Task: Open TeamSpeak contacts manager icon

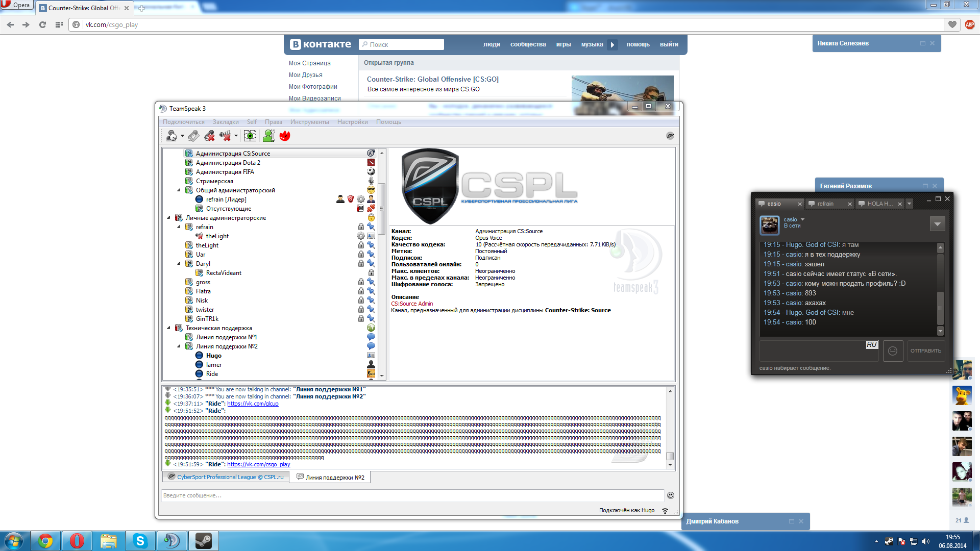Action: click(268, 136)
